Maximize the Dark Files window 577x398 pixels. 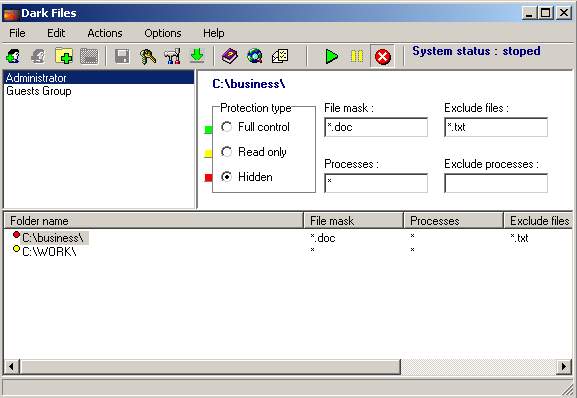click(546, 14)
